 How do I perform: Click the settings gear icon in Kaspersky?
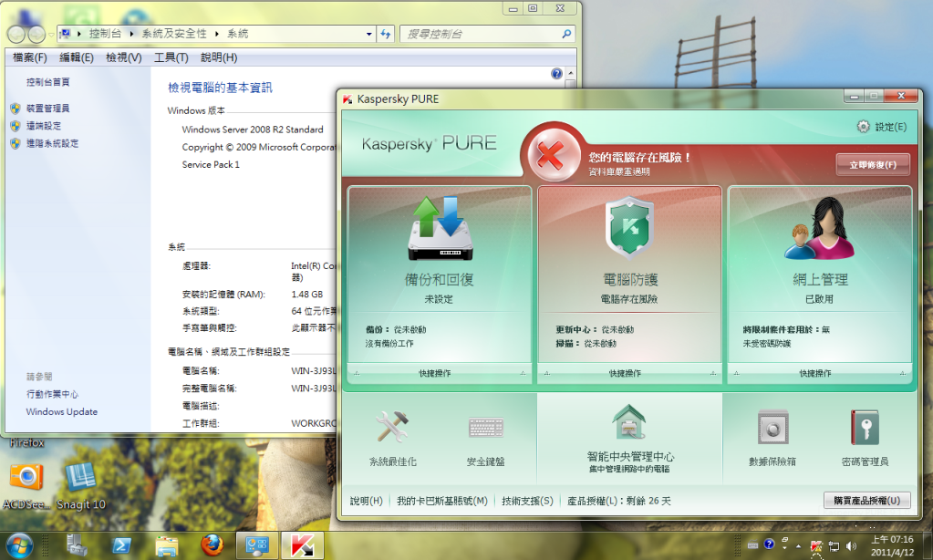pyautogui.click(x=863, y=126)
